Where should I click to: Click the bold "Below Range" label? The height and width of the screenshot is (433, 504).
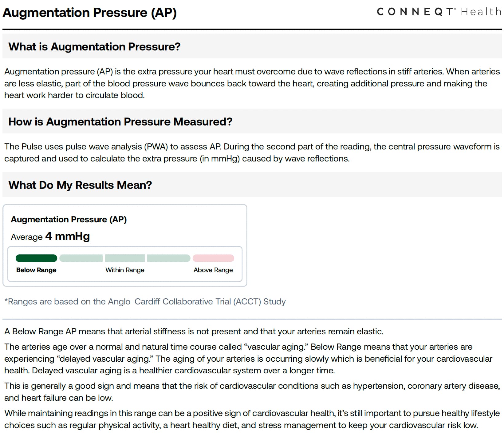point(36,270)
